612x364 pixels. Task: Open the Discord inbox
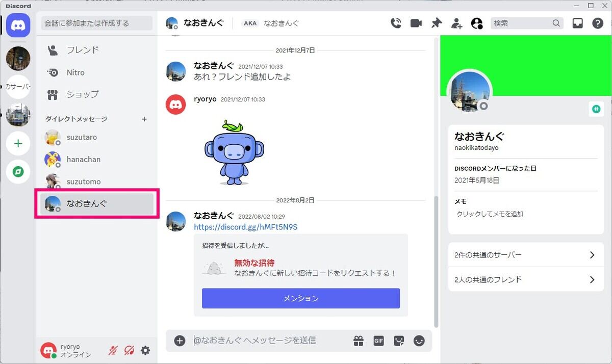(x=577, y=23)
